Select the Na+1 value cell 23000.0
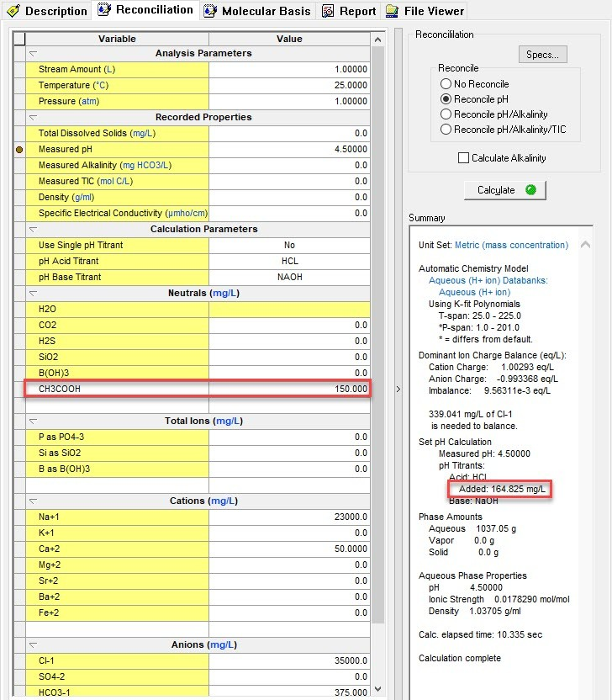Screen dimensions: 612x700 click(289, 517)
